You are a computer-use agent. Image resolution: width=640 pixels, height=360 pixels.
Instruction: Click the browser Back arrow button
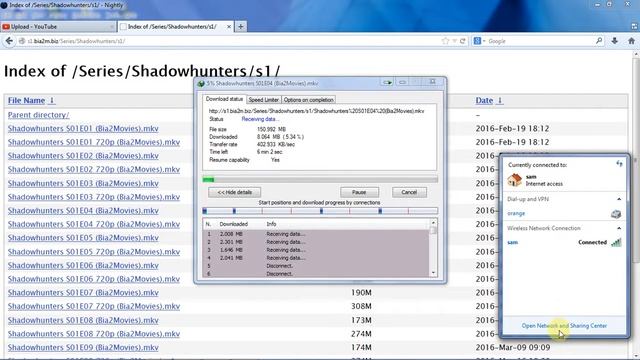coord(9,41)
